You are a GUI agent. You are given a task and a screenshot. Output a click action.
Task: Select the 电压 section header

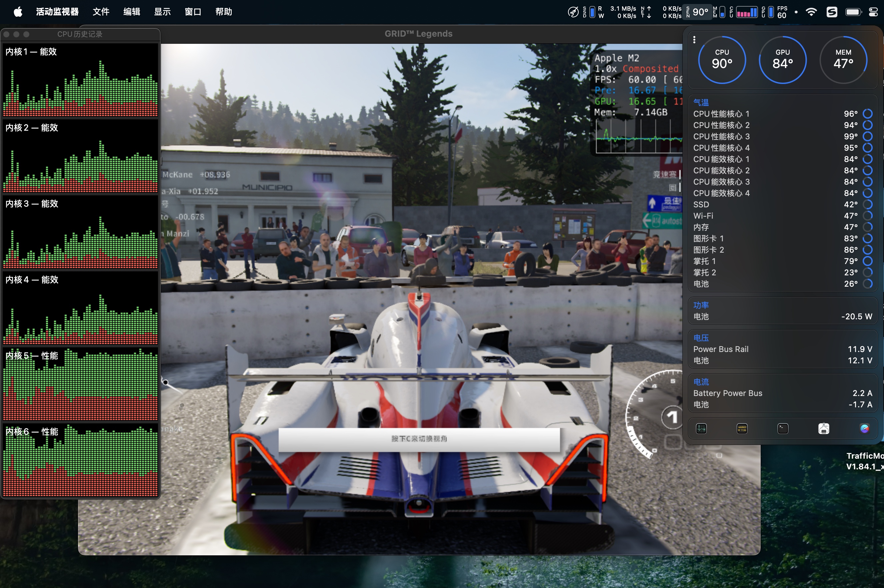701,338
